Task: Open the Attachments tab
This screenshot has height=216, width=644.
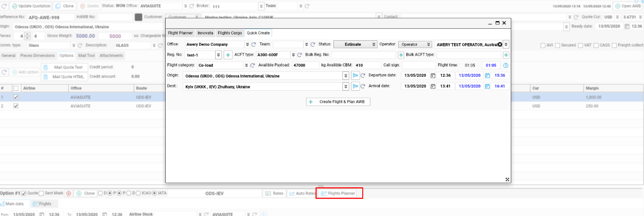Action: [111, 56]
